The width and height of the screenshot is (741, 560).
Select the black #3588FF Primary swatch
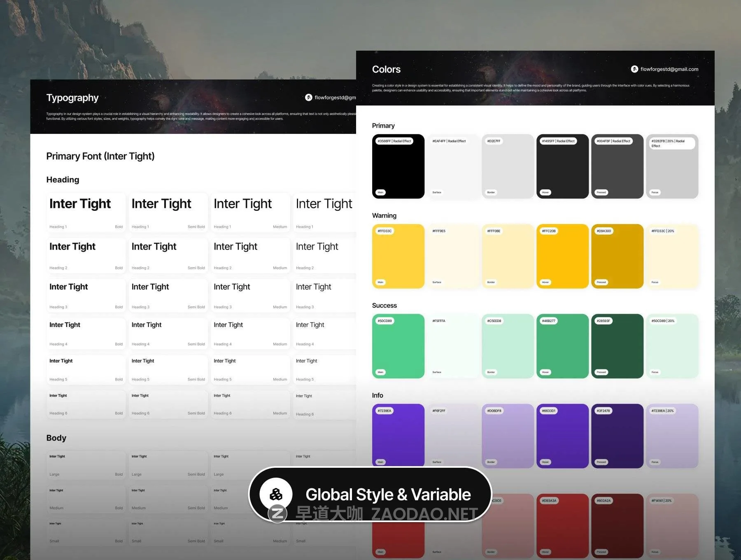pyautogui.click(x=398, y=166)
